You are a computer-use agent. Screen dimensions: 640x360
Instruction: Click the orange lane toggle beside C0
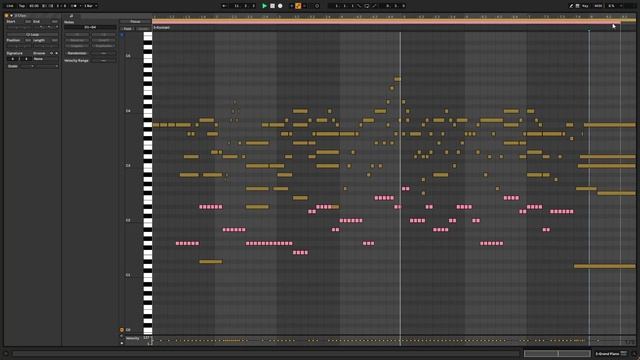(122, 329)
